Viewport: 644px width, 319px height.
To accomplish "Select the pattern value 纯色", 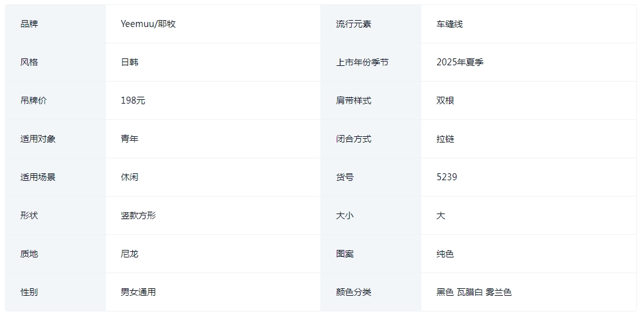I will pyautogui.click(x=445, y=254).
